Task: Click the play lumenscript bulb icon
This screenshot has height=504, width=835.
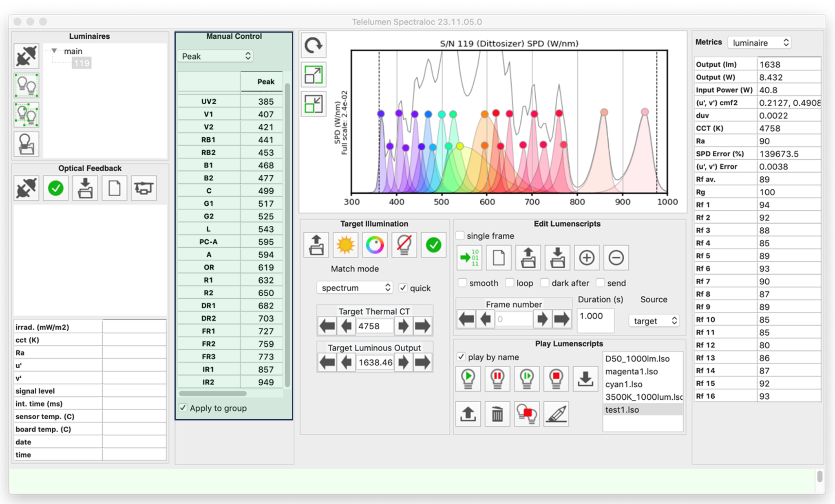Action: [x=468, y=379]
